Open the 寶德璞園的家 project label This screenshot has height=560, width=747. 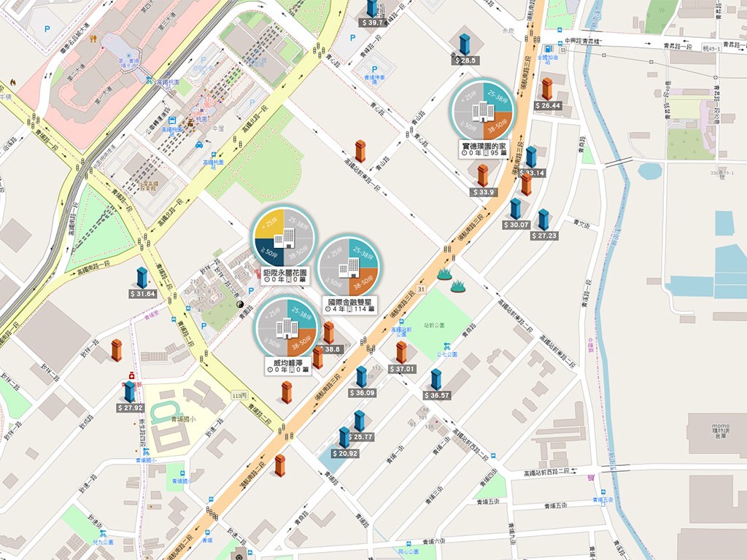tap(483, 149)
